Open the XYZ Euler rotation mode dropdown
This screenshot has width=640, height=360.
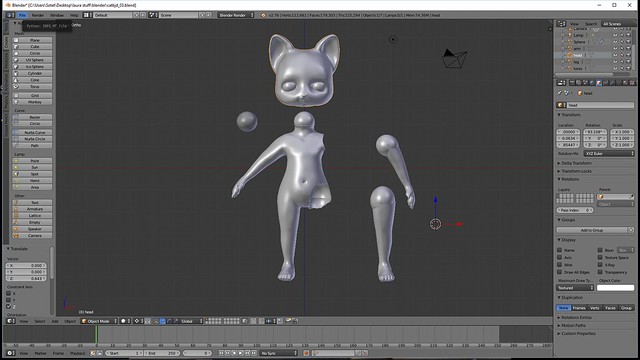609,153
